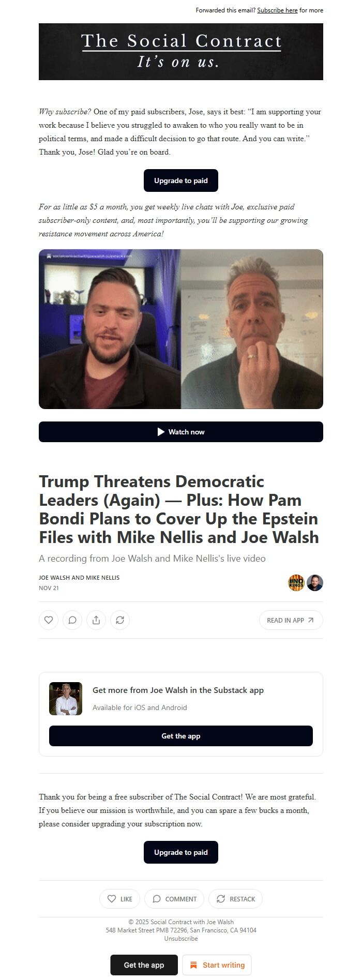362x980 pixels.
Task: Follow the Subscribe here link
Action: (x=277, y=10)
